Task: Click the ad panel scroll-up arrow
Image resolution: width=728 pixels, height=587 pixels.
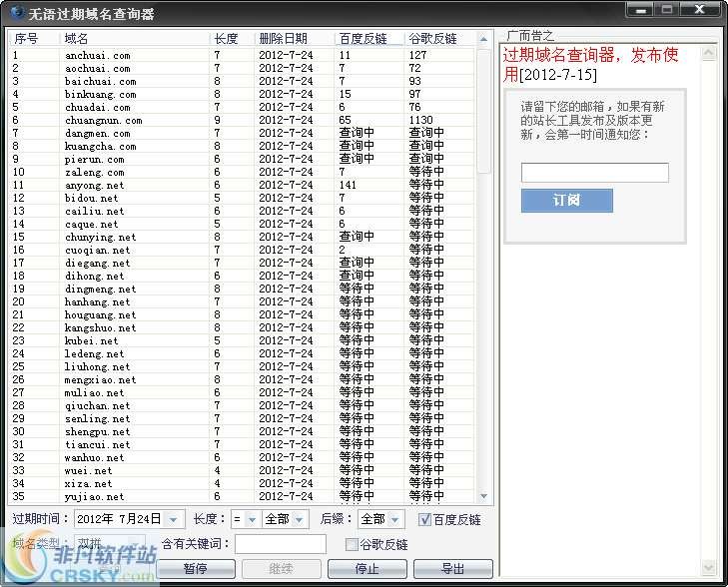Action: coord(708,53)
